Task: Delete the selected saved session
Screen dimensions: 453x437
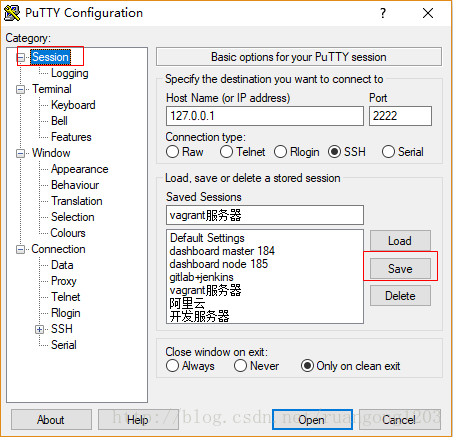Action: tap(400, 296)
